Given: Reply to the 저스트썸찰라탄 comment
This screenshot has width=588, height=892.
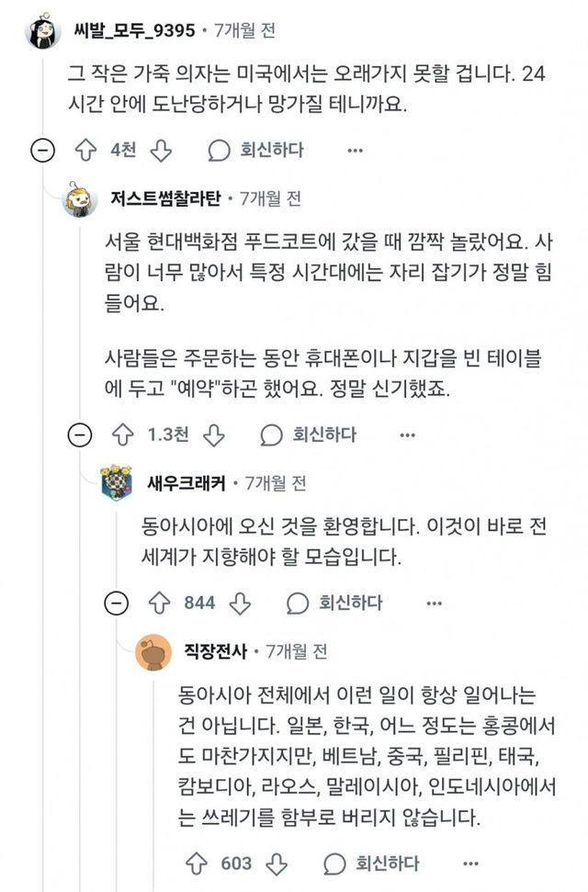Looking at the screenshot, I should click(x=308, y=434).
